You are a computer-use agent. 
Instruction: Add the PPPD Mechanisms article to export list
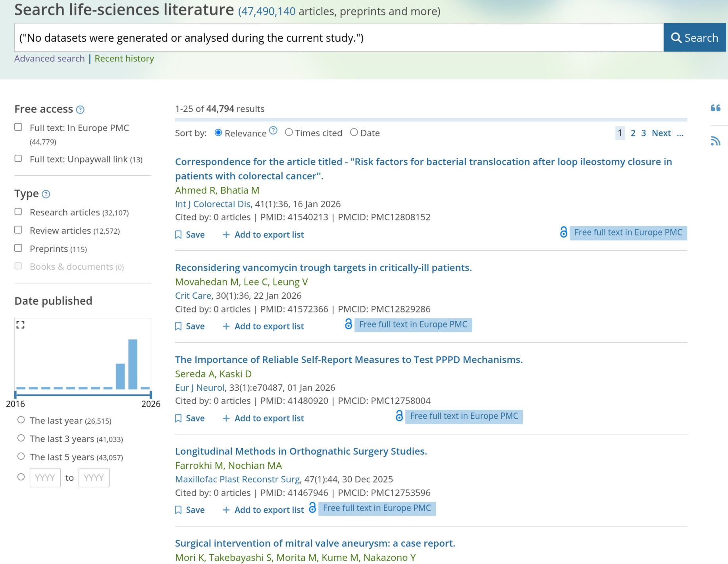(263, 418)
